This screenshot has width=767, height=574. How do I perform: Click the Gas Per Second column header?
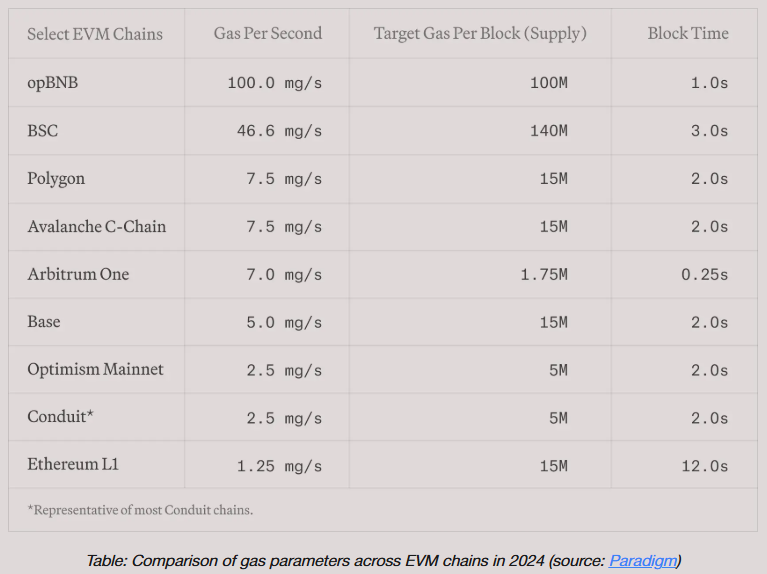point(268,33)
